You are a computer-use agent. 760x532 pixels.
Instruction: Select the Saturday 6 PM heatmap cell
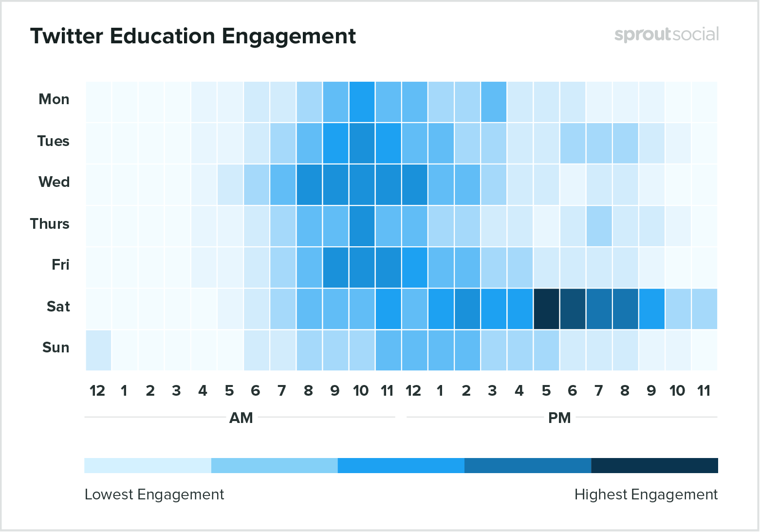[x=573, y=309]
